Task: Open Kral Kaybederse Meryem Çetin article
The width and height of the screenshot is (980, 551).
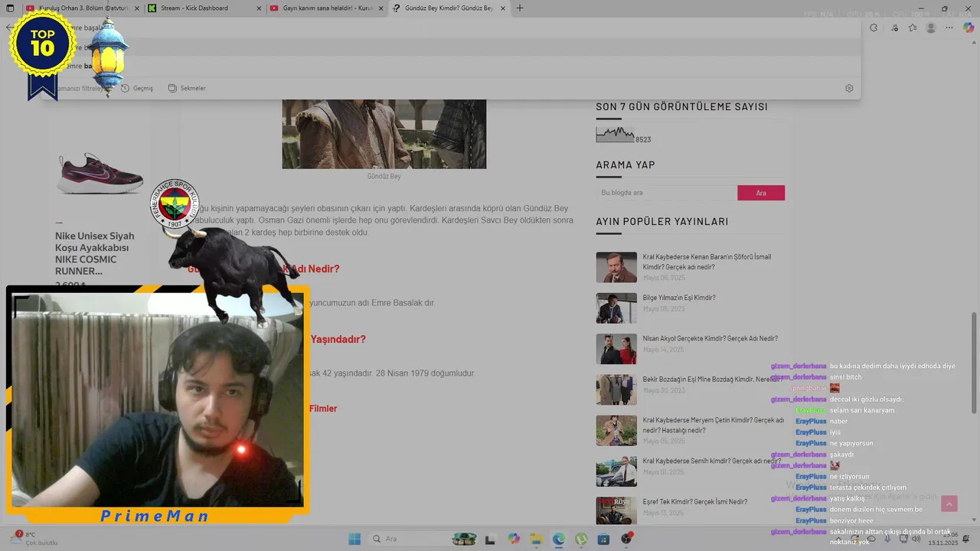Action: click(x=714, y=425)
